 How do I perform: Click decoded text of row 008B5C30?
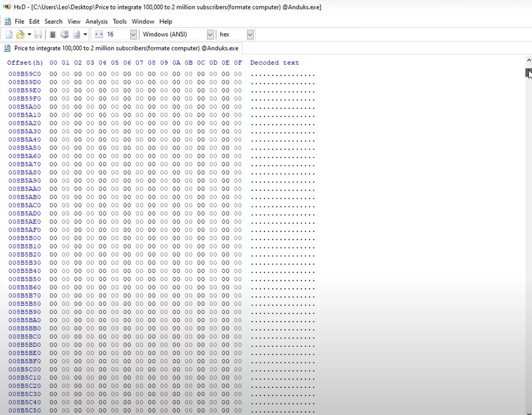(283, 394)
